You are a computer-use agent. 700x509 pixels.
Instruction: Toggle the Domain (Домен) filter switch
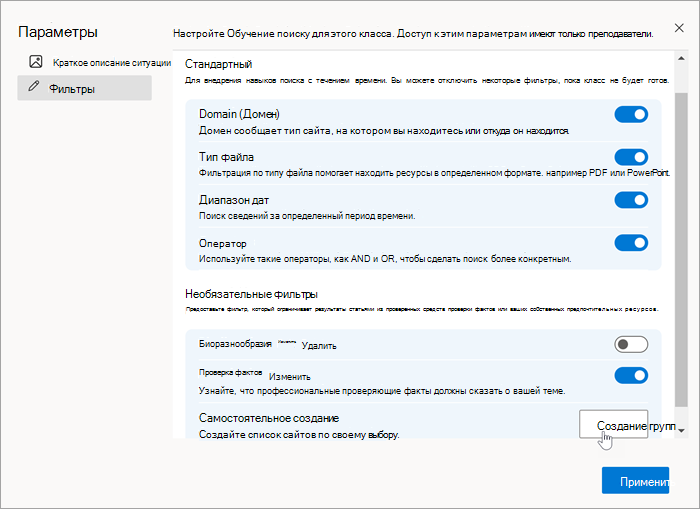631,114
